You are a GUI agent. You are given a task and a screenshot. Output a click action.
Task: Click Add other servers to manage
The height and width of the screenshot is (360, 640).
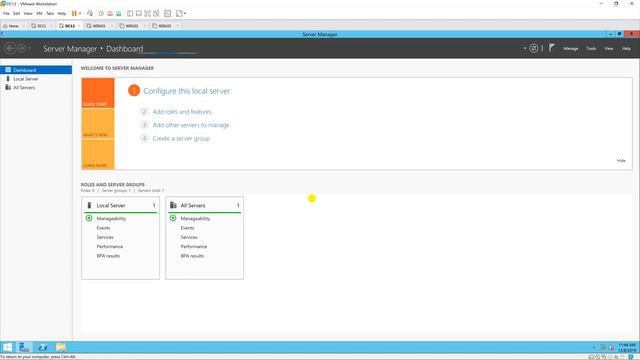(x=191, y=125)
